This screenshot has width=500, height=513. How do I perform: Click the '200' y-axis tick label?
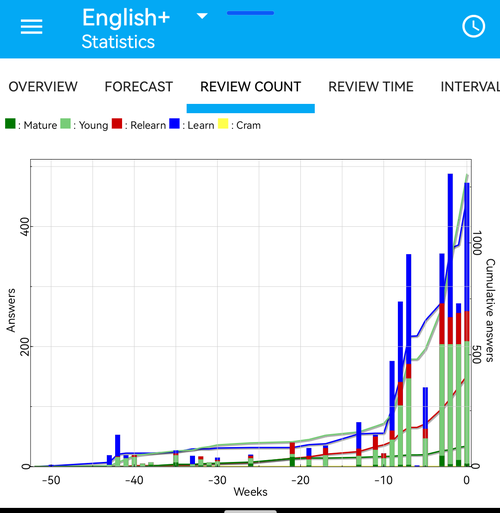pos(25,346)
